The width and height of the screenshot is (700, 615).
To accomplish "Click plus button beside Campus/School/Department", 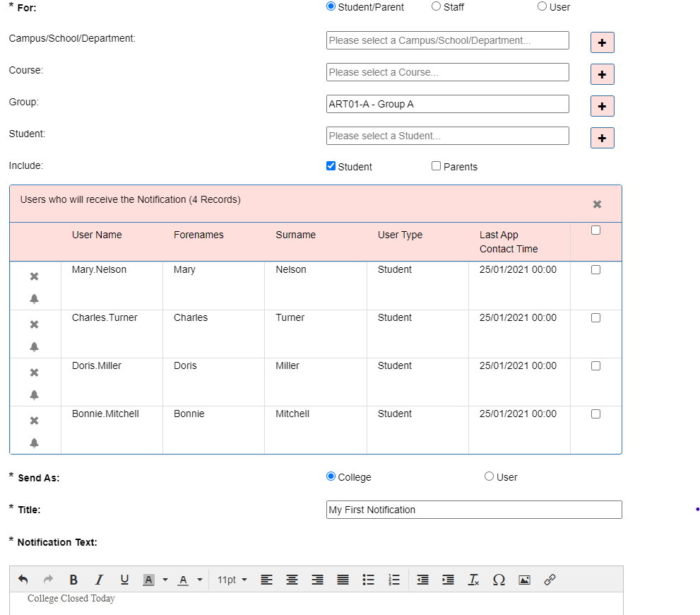I will 603,42.
